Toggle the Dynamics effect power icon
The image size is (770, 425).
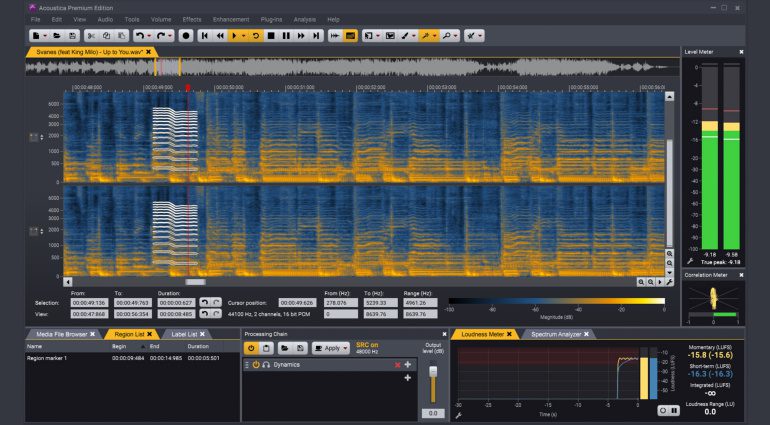coord(256,365)
